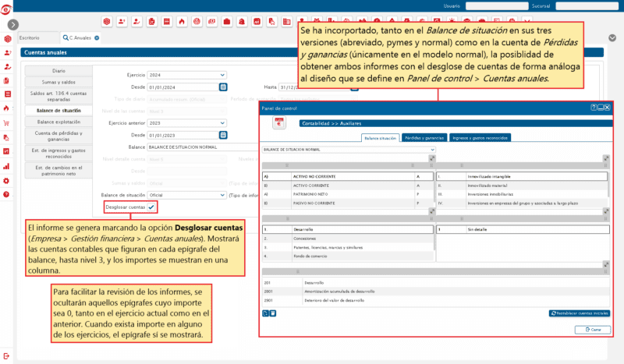This screenshot has height=364, width=624.
Task: Click the Desde field 01/01/2023
Action: pyautogui.click(x=183, y=136)
